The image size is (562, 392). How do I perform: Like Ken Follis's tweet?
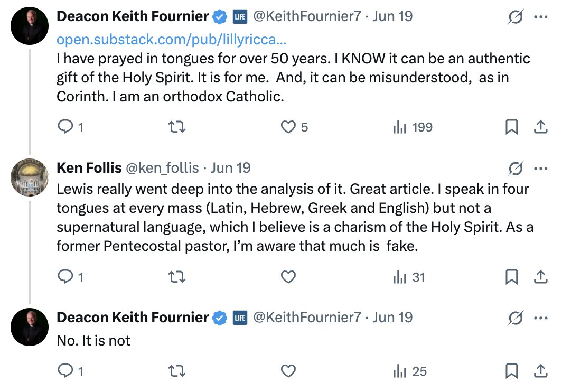[288, 277]
